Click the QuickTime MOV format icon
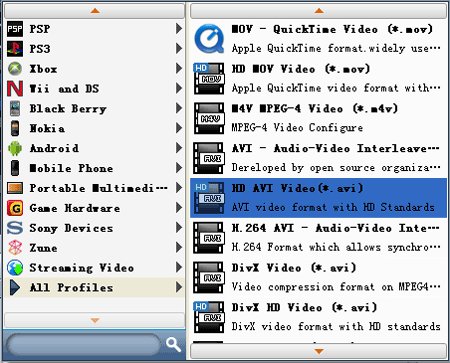The width and height of the screenshot is (450, 363). 209,38
